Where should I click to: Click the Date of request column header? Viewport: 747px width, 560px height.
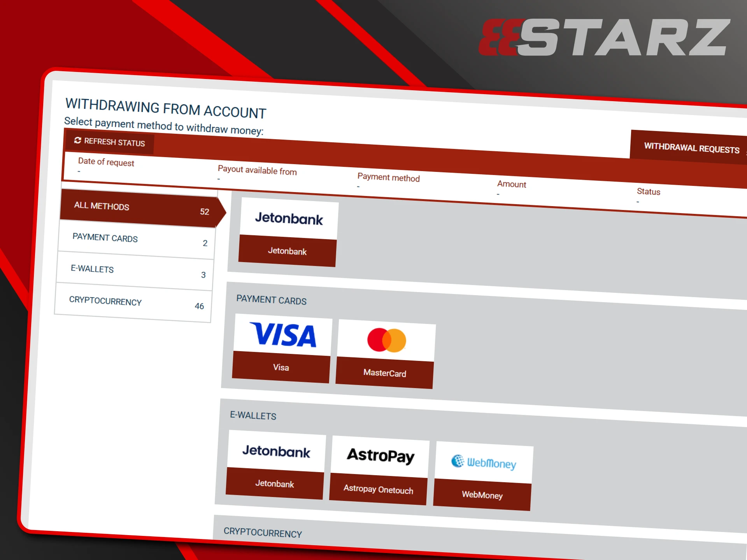pyautogui.click(x=106, y=162)
